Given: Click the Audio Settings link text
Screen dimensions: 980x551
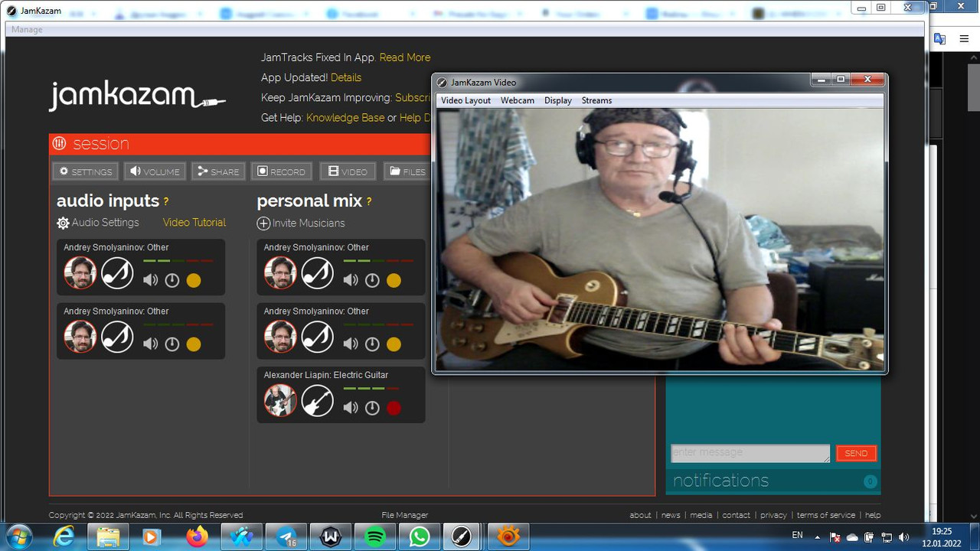Looking at the screenshot, I should 106,223.
